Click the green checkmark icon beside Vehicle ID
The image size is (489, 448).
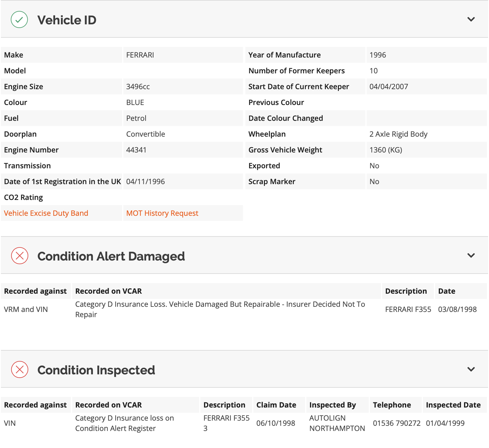coord(19,20)
